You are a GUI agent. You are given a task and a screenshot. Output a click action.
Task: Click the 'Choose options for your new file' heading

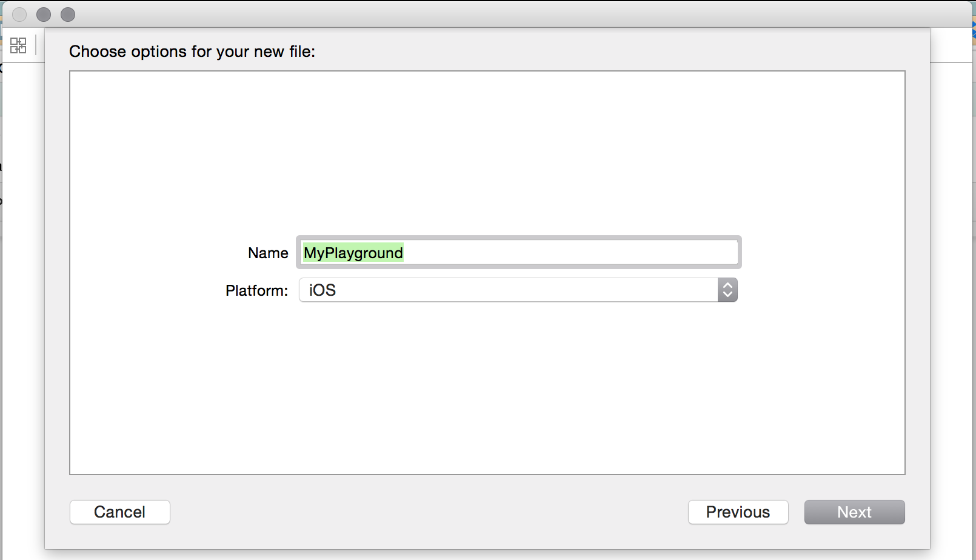[x=192, y=52]
